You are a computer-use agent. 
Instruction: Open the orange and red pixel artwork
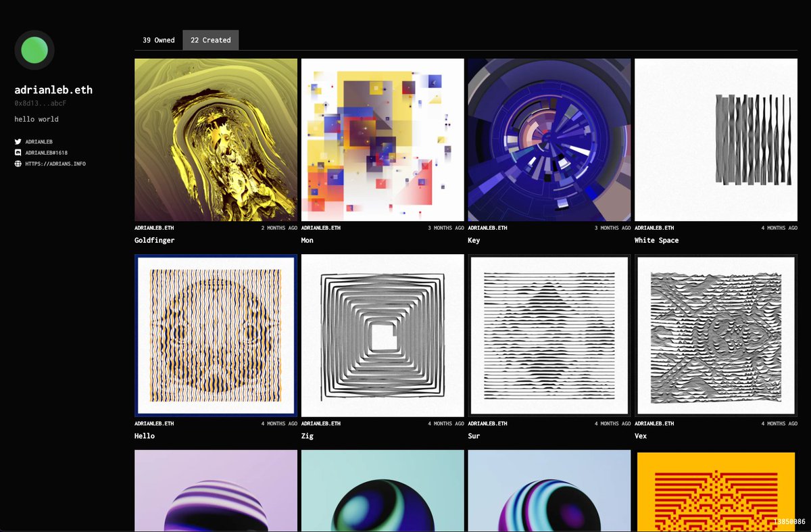(716, 491)
